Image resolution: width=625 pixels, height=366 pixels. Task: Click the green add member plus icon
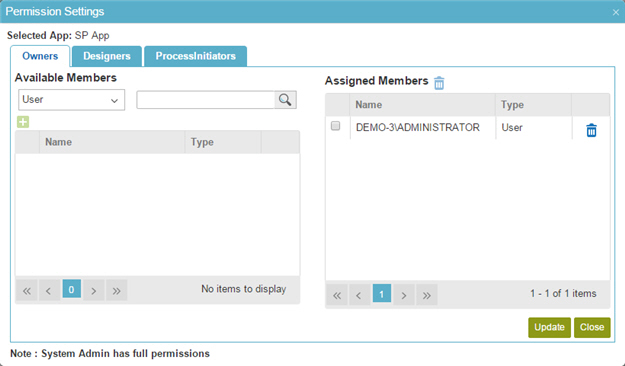click(23, 122)
